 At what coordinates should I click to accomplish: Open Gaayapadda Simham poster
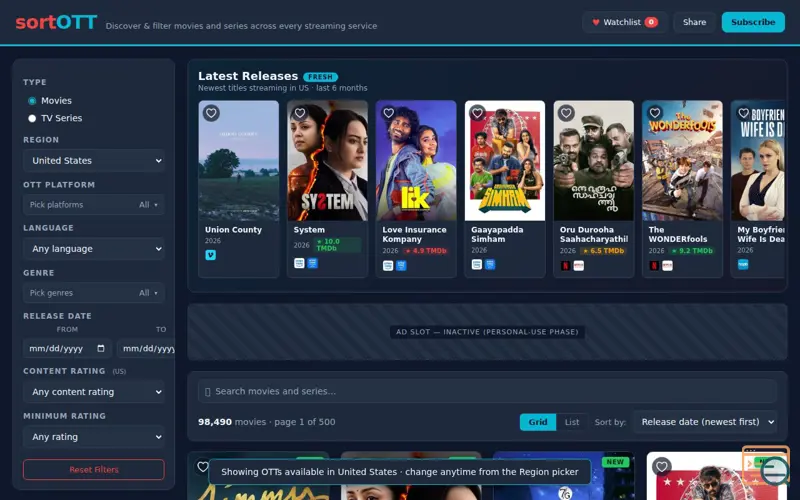pos(505,161)
